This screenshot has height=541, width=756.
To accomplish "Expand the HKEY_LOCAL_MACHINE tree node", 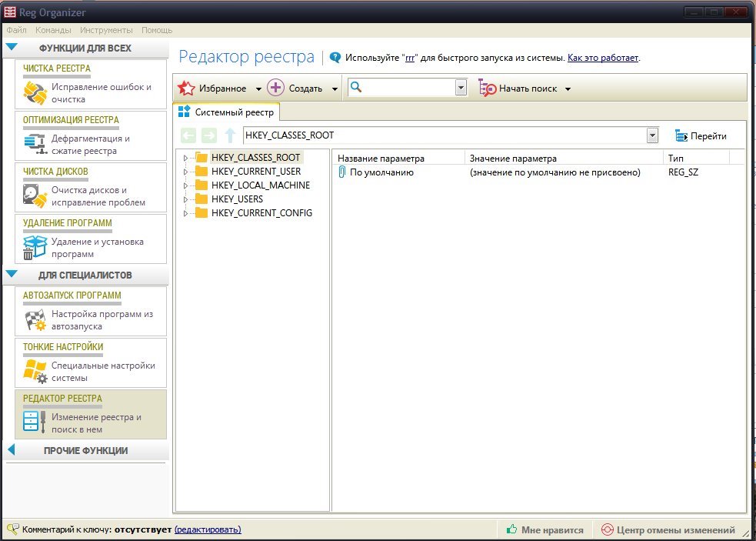I will coord(185,185).
